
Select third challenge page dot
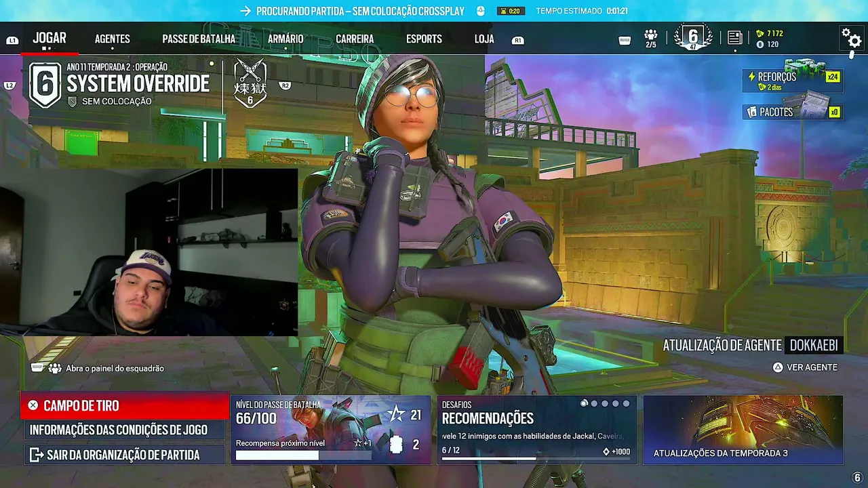click(605, 403)
